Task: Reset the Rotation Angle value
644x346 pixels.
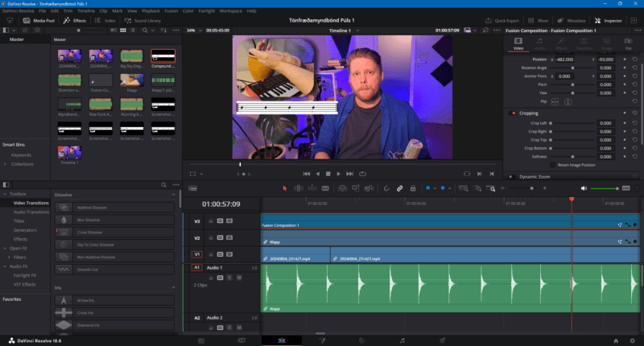Action: coord(635,68)
